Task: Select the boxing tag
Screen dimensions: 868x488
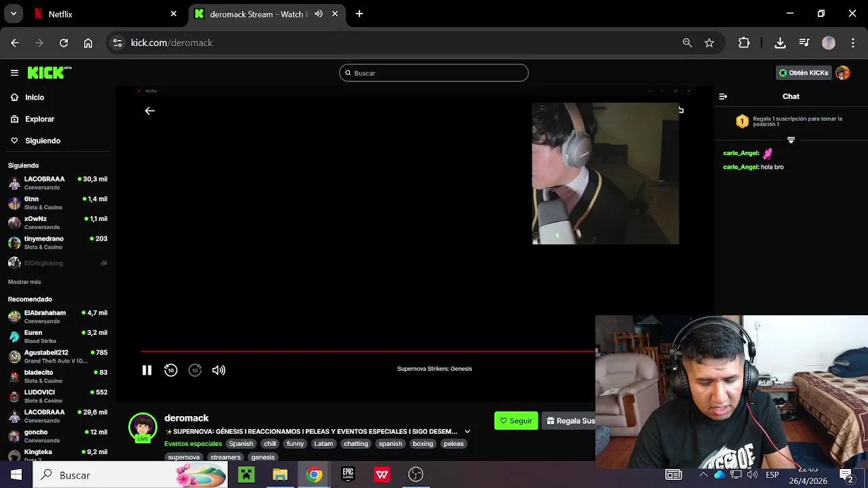Action: (x=422, y=444)
